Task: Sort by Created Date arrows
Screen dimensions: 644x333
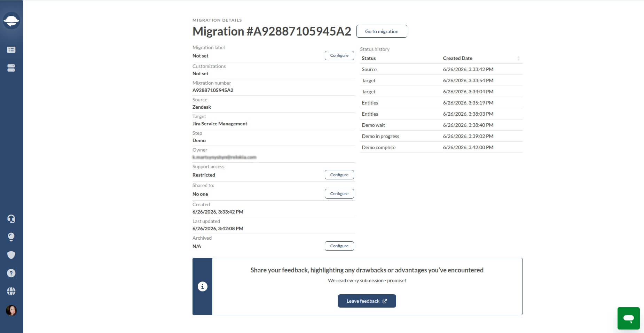Action: pyautogui.click(x=518, y=58)
